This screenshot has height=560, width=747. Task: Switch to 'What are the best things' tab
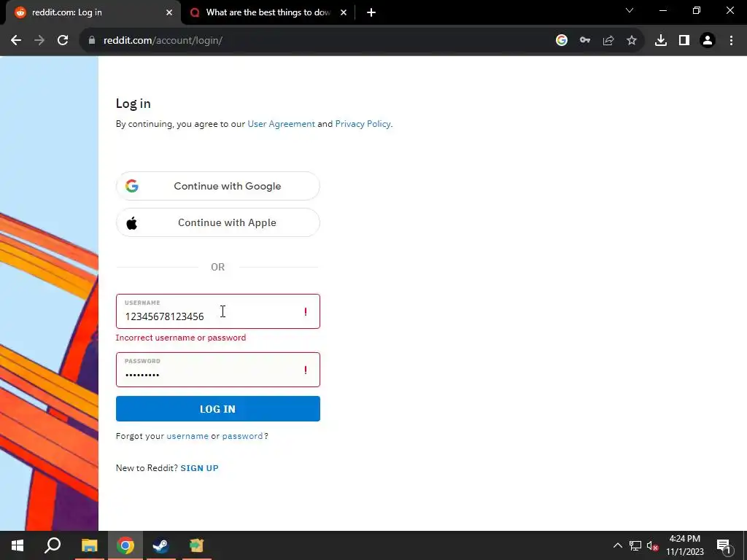pos(268,12)
